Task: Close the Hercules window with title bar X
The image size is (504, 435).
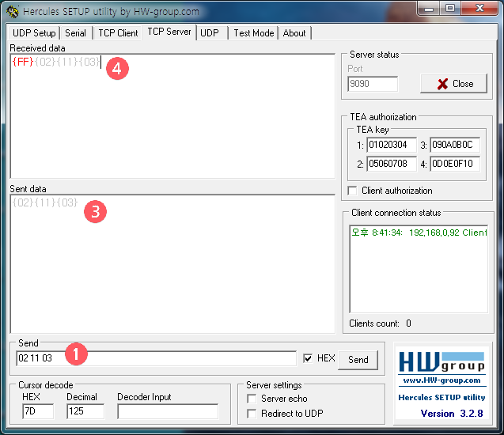Action: tap(479, 9)
